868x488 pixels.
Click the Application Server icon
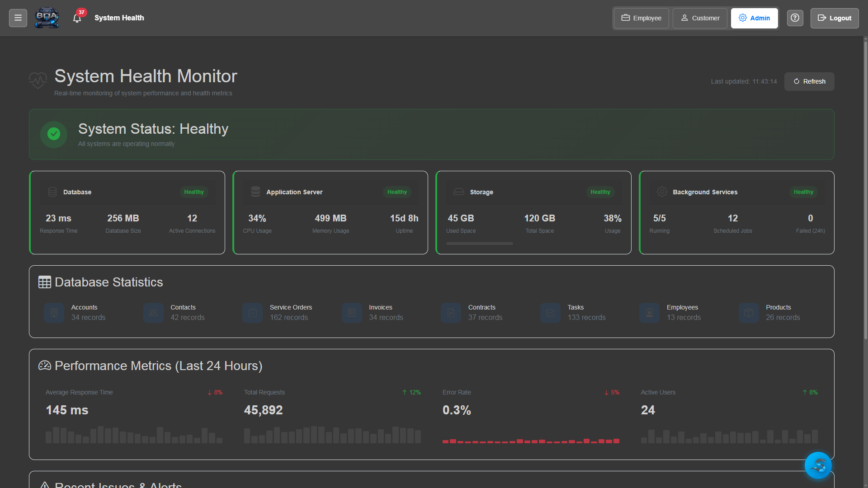[255, 192]
